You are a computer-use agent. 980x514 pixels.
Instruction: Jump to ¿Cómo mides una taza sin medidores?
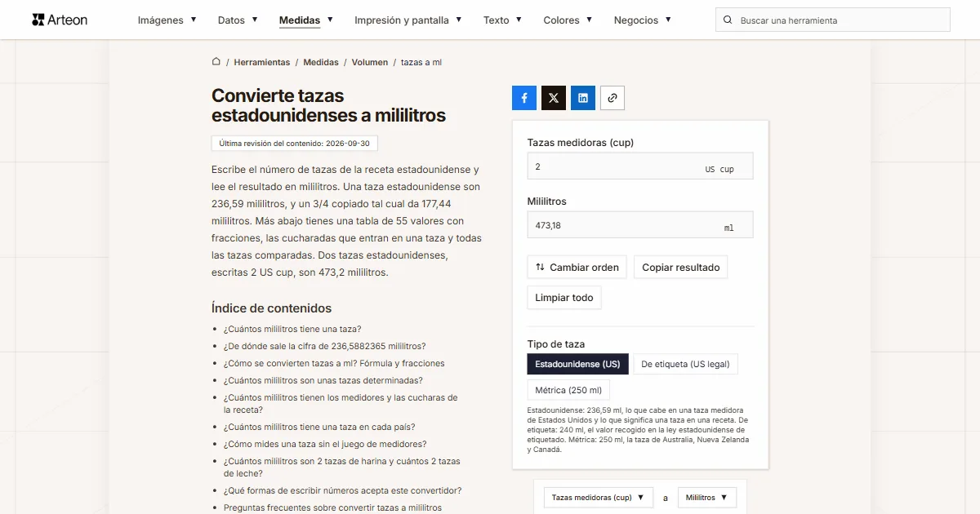[x=325, y=444]
